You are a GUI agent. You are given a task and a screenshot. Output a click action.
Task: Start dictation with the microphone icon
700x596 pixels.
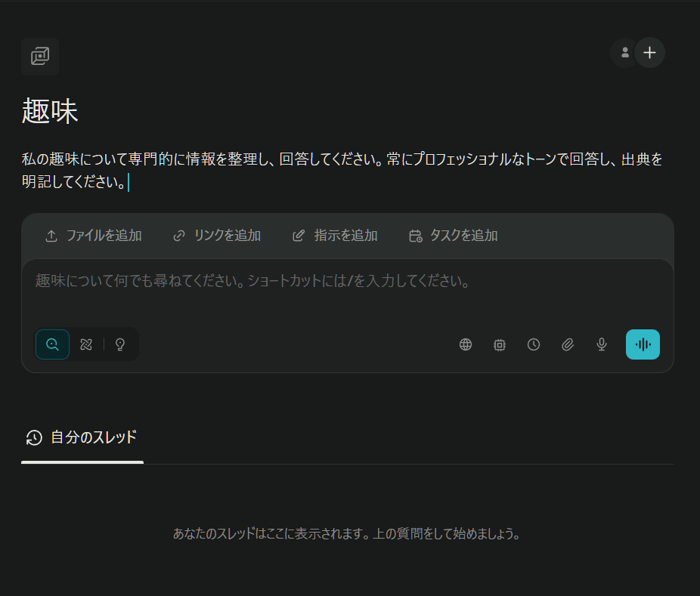coord(602,344)
